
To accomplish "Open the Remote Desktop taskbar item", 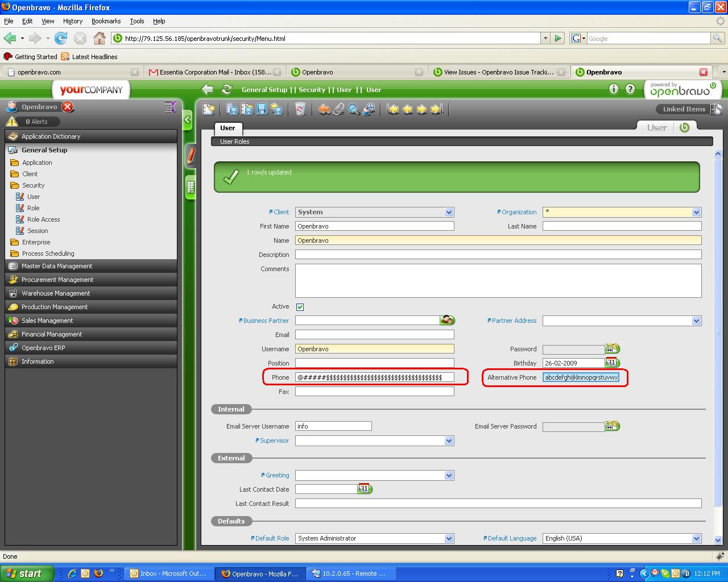I will click(351, 573).
